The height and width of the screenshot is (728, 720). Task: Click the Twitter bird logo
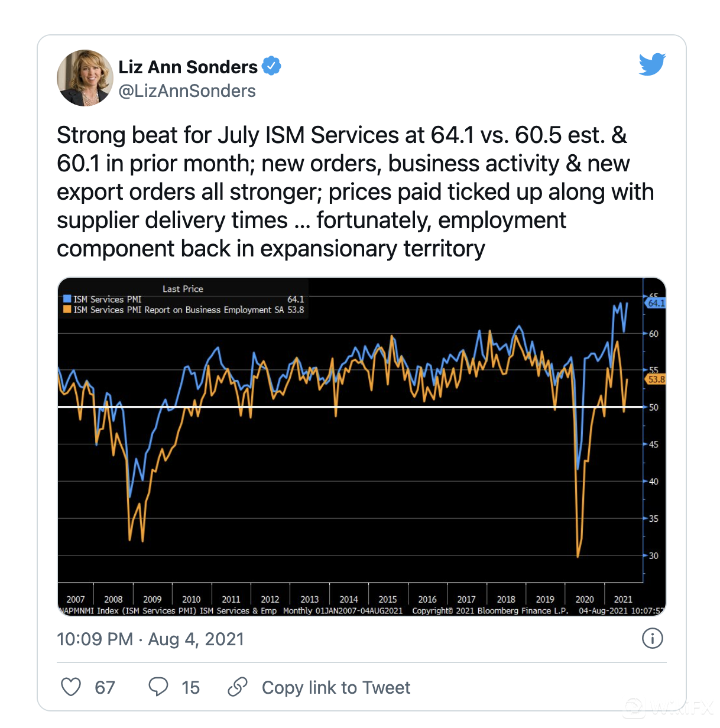(652, 64)
